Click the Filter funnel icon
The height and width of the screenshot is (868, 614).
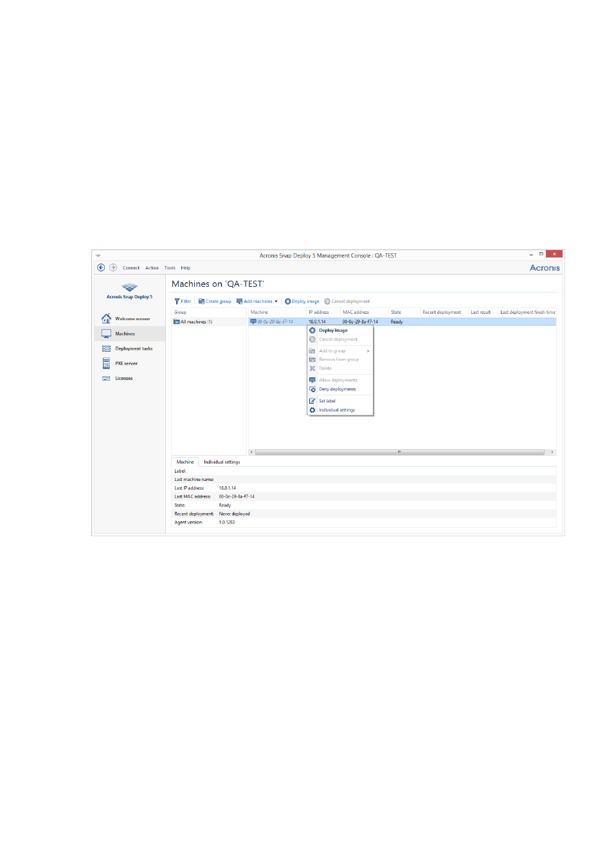point(177,302)
